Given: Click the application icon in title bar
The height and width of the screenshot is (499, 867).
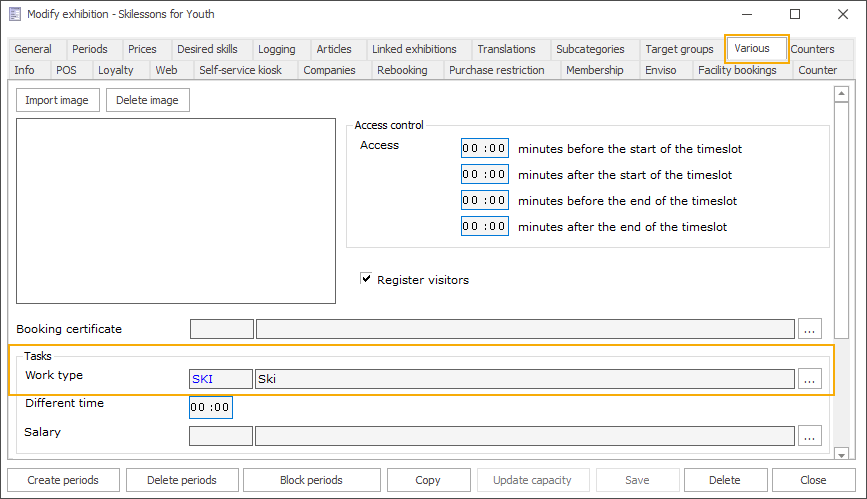Looking at the screenshot, I should pyautogui.click(x=15, y=15).
